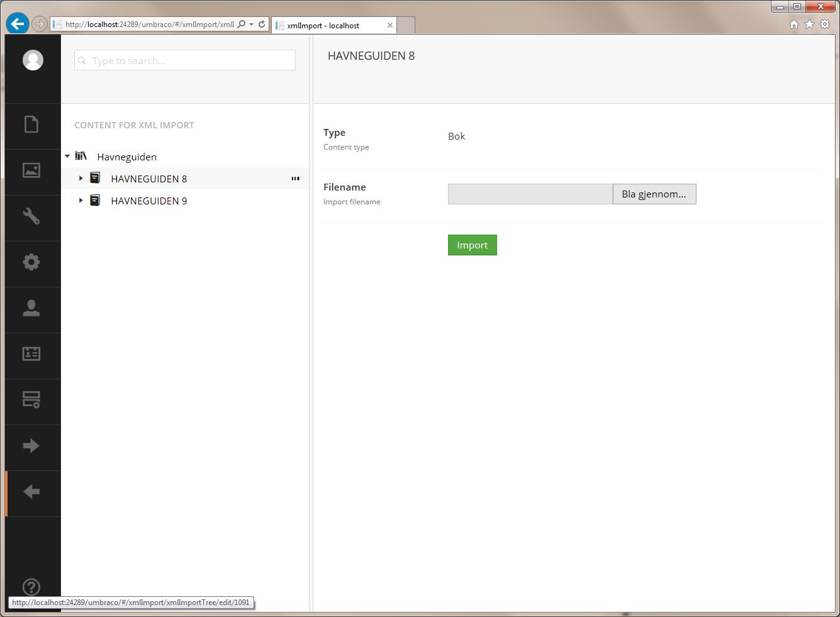The image size is (840, 617).
Task: Click the library icon beside Havneguiden
Action: (x=81, y=156)
